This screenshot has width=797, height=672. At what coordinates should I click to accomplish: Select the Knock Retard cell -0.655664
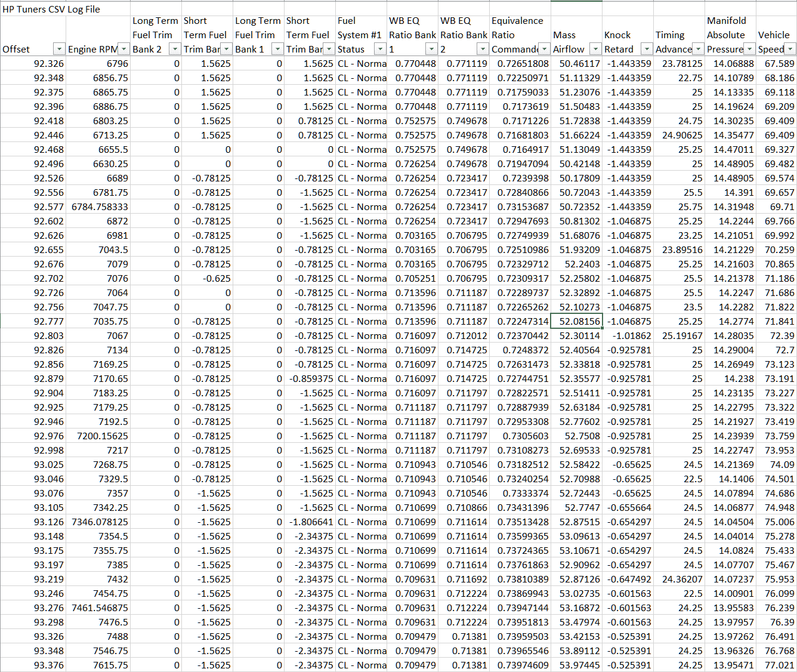(628, 507)
